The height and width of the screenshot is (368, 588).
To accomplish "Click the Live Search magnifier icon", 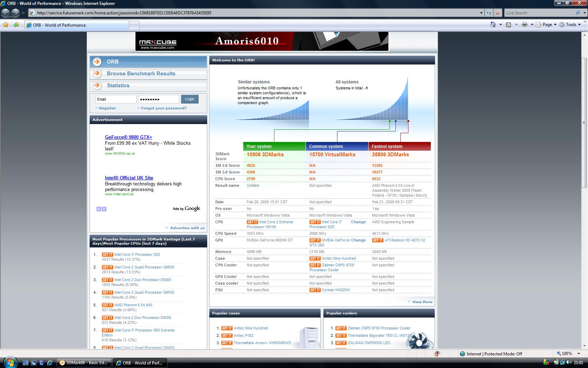I will [577, 13].
